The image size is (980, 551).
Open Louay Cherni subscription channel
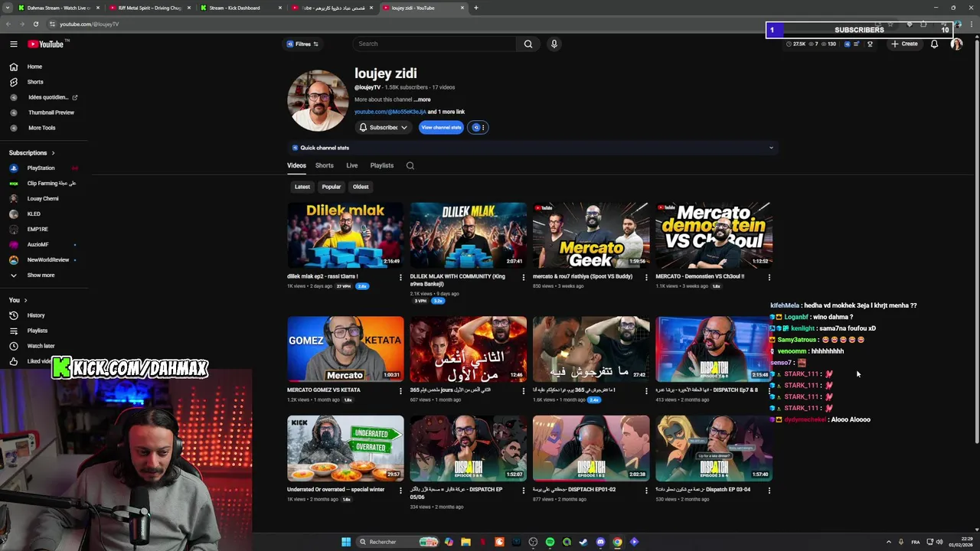(x=44, y=199)
